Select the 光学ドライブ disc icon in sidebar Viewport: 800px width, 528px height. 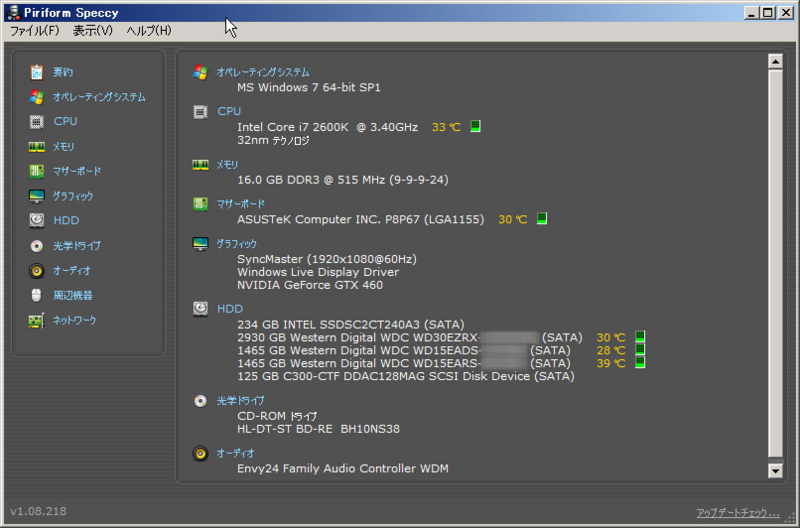point(36,246)
